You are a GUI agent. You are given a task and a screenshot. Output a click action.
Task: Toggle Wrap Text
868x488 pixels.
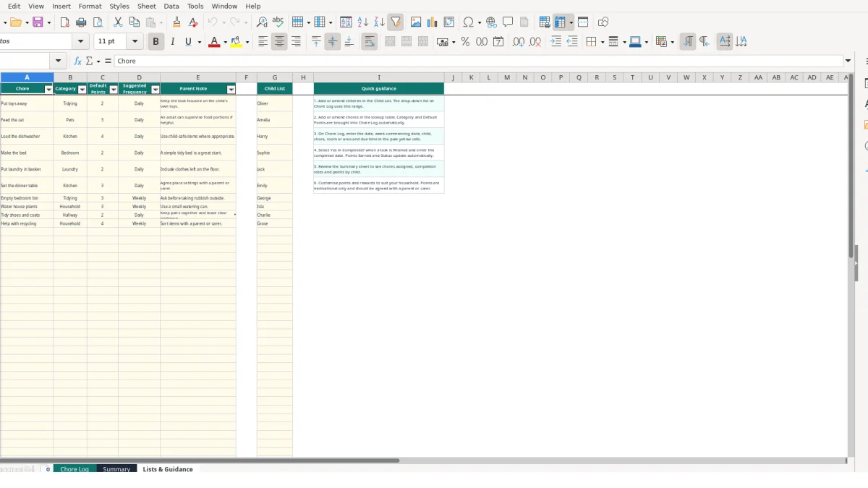(370, 42)
